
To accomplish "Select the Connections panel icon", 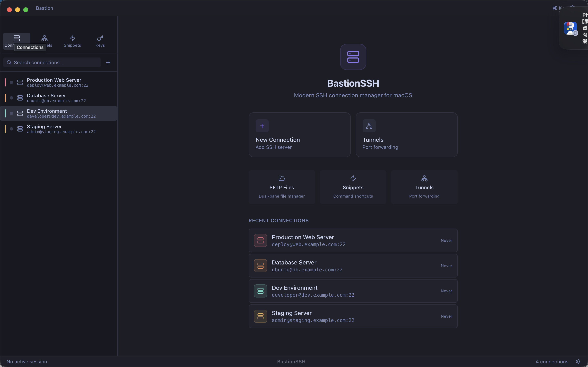I will [17, 38].
